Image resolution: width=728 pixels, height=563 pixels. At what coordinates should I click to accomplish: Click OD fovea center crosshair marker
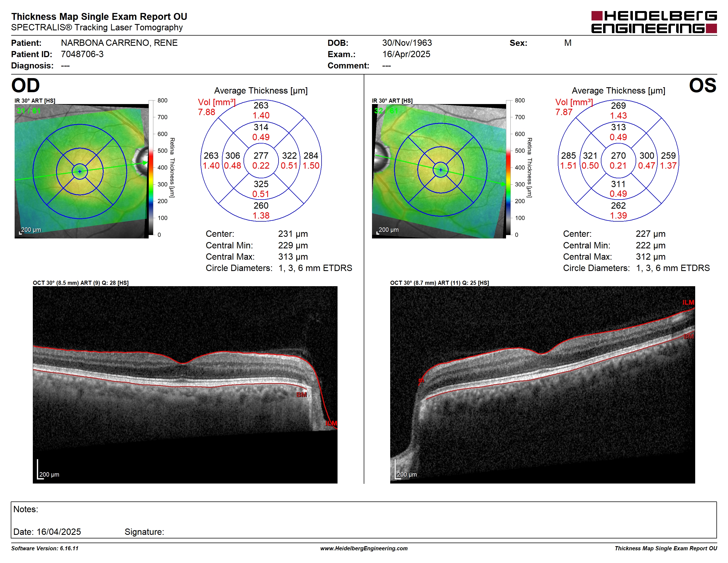(80, 172)
